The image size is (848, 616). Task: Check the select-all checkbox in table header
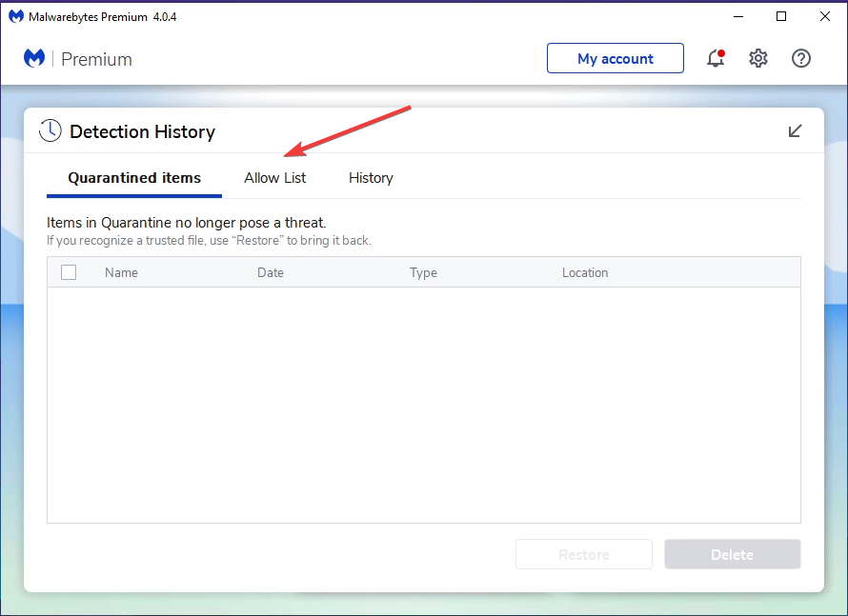pos(69,272)
